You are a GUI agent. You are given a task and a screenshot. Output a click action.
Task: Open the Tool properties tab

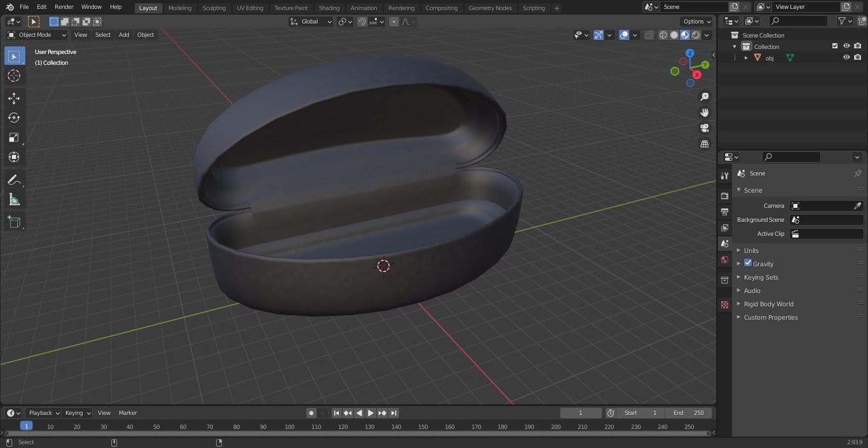tap(724, 175)
